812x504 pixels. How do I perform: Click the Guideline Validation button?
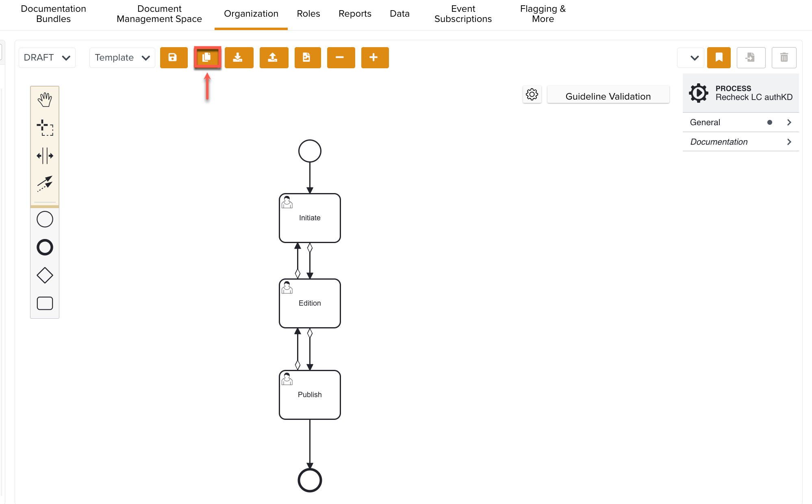point(608,96)
